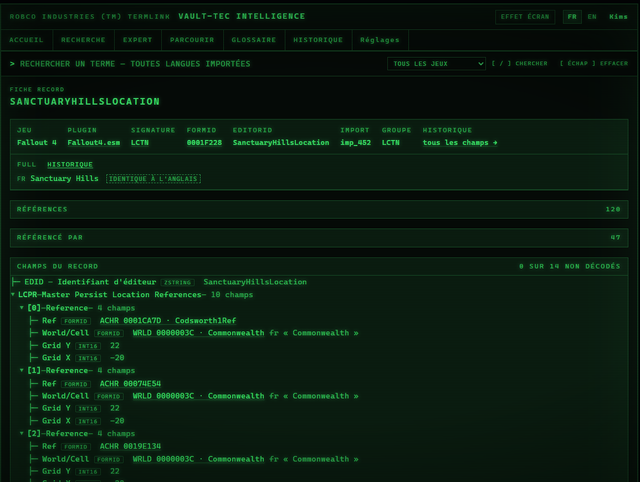Viewport: 640px width, 482px height.
Task: Toggle the EFFET ÉCRAN button
Action: (x=525, y=17)
